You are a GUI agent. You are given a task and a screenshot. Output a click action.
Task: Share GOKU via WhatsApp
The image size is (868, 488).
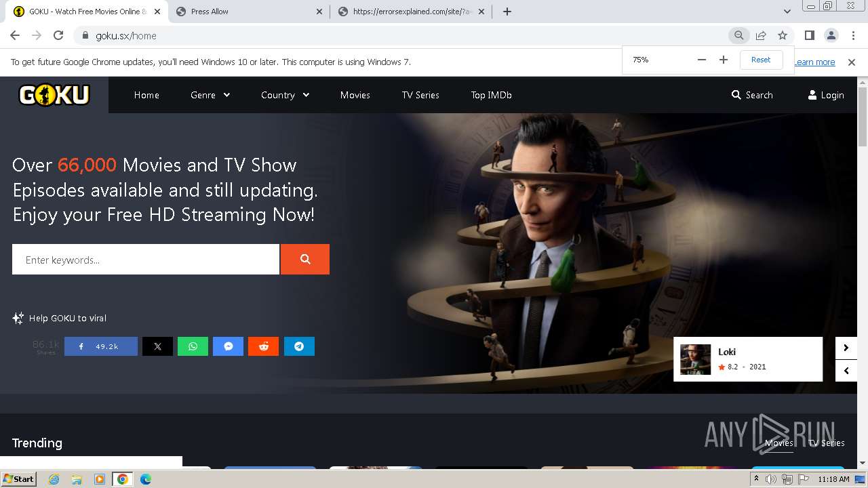193,346
